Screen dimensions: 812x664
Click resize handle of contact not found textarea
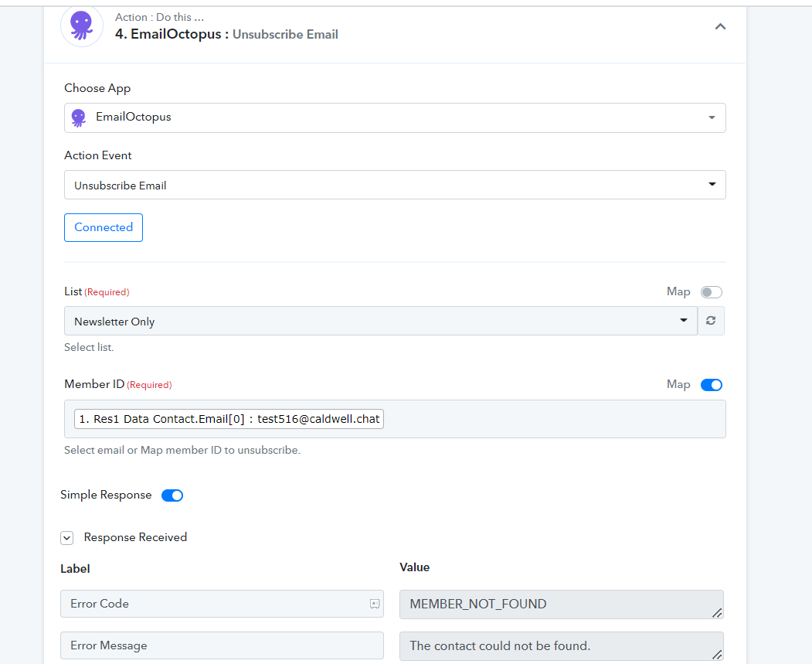(717, 655)
